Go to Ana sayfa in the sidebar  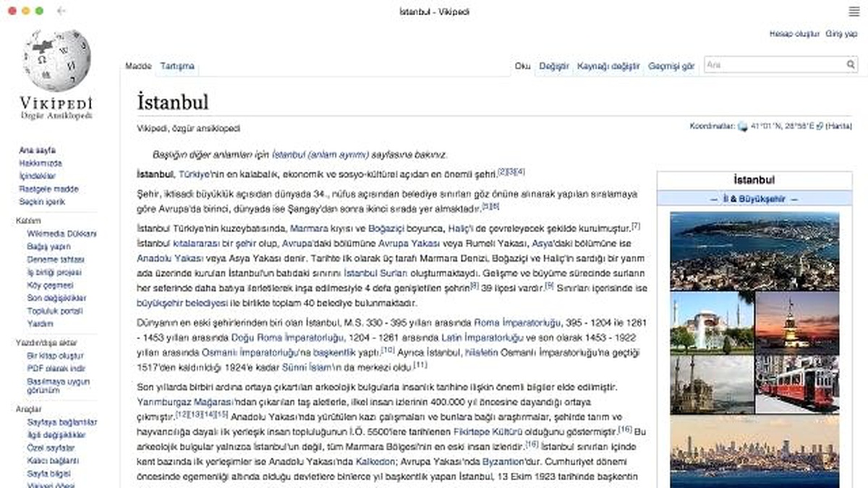click(38, 150)
